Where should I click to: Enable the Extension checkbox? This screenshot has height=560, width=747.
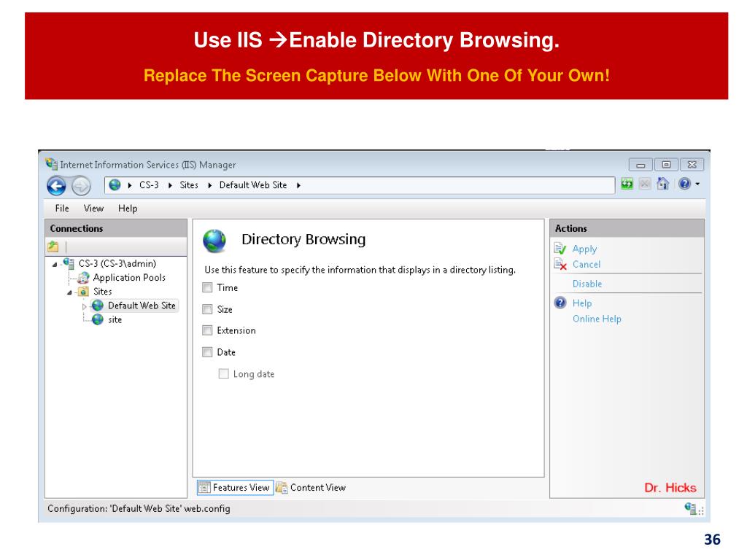[207, 330]
